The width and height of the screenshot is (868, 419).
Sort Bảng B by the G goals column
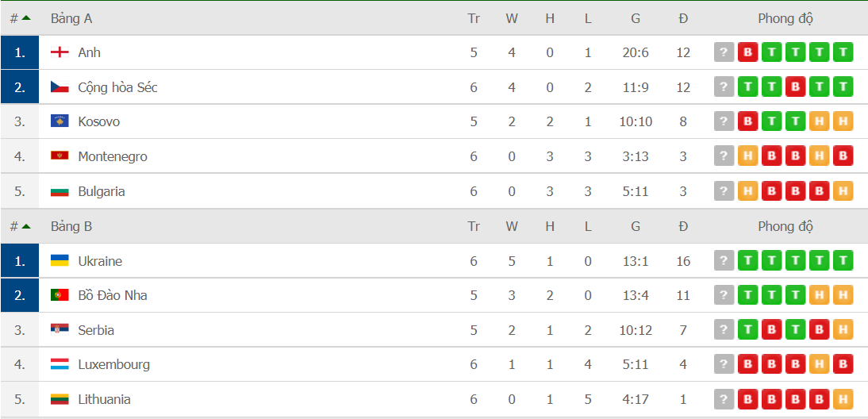click(636, 226)
